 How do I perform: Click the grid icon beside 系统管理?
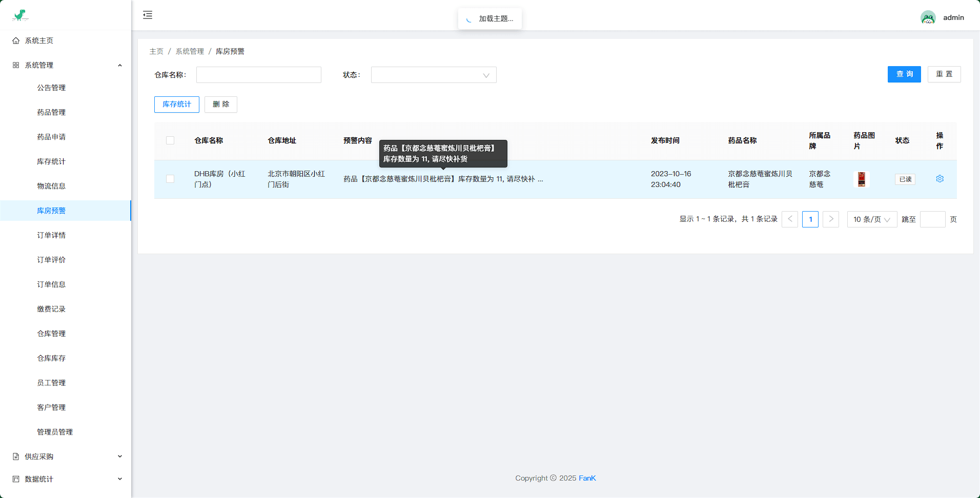tap(16, 65)
